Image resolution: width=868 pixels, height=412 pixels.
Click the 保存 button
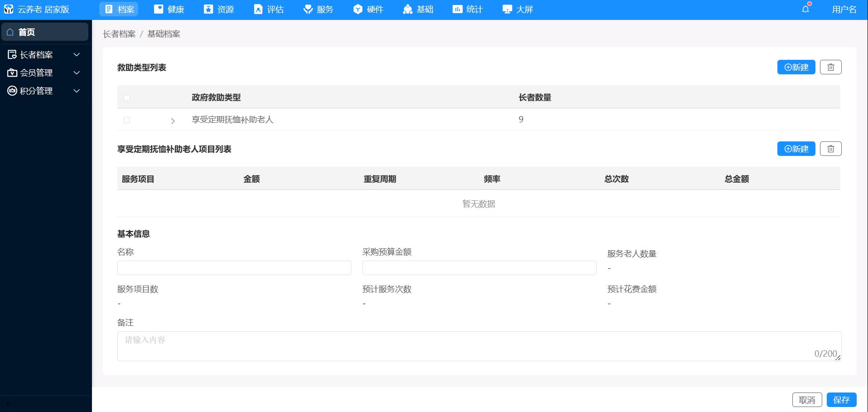841,400
